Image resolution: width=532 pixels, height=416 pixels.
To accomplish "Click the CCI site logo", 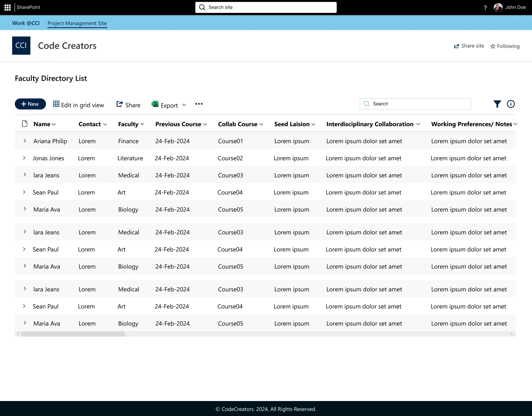I will coord(21,45).
